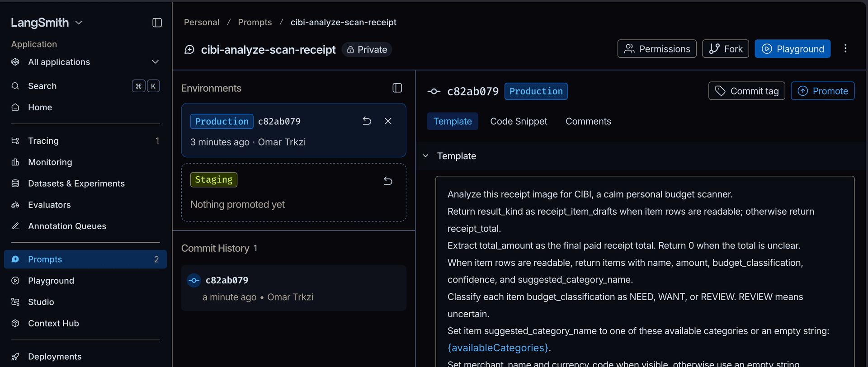Open Playground from sidebar

[85, 281]
